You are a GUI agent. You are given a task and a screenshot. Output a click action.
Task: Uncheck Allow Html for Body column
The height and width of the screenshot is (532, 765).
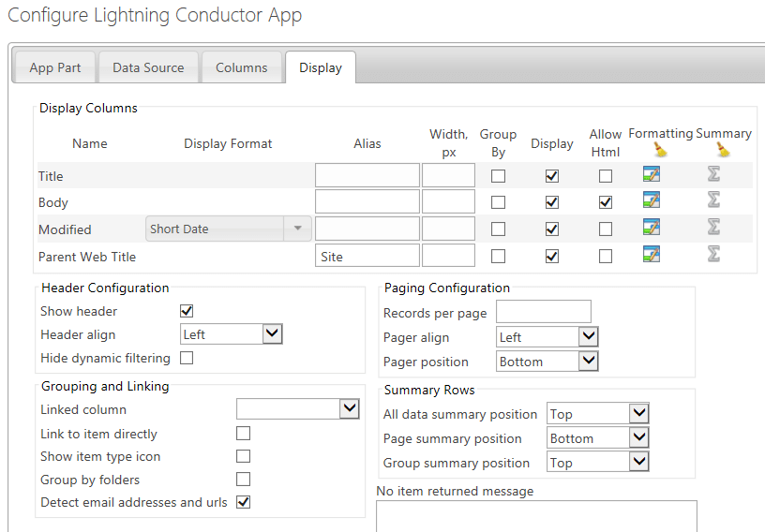[606, 202]
